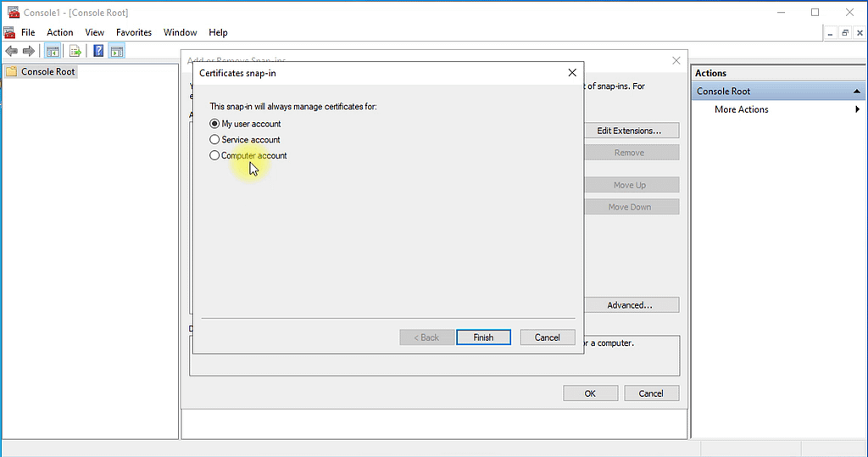Click the Forward arrow in toolbar
Viewport: 868px width, 457px height.
28,52
